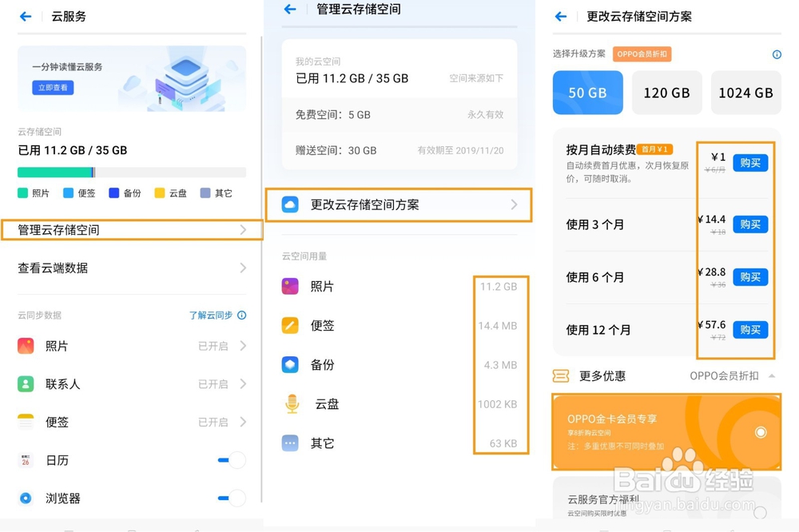
Task: Tap the back arrow on 云服务 page
Action: tap(24, 16)
